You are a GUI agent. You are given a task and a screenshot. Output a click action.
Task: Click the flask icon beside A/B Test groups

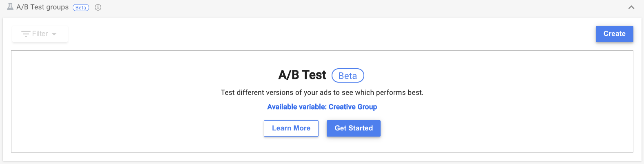tap(10, 7)
